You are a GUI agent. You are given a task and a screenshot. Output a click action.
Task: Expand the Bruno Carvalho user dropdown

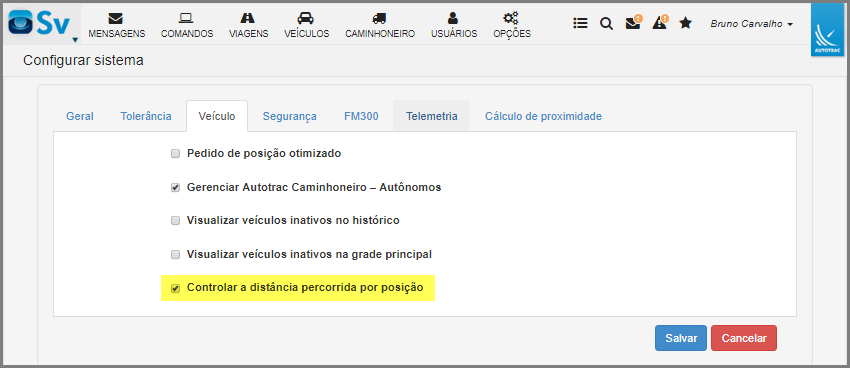pyautogui.click(x=751, y=24)
